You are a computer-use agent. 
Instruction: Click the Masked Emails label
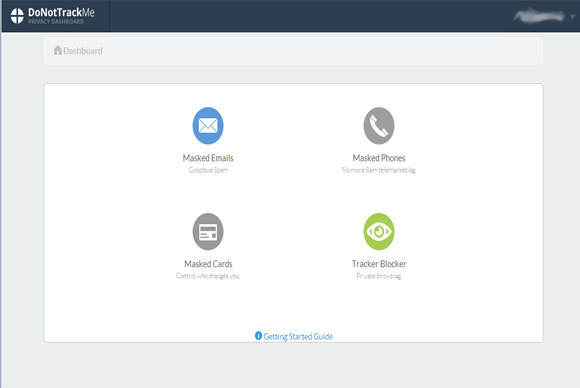(208, 158)
